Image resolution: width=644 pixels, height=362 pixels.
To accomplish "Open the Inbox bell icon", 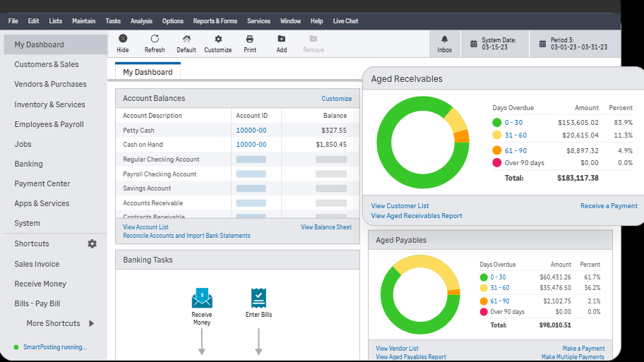I will coord(444,40).
